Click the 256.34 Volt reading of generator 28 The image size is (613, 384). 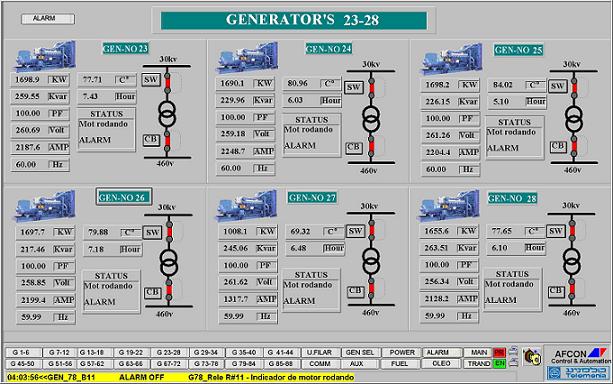[x=449, y=282]
